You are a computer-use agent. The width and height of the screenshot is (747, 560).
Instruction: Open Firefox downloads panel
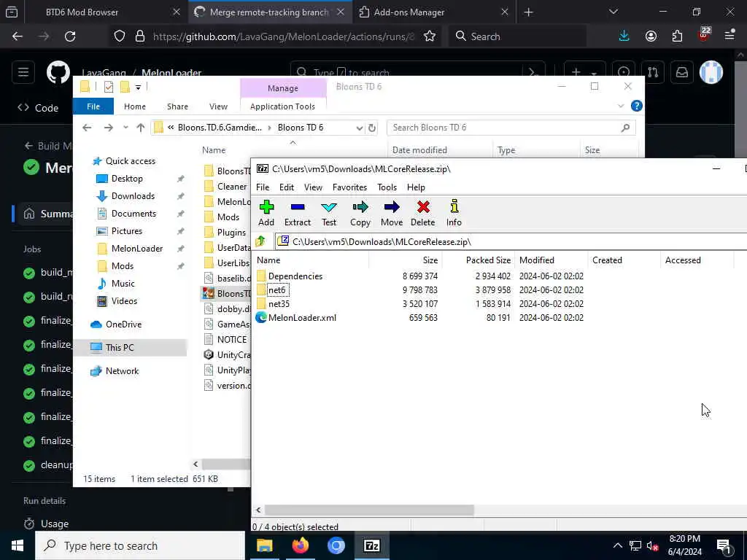[x=624, y=36]
